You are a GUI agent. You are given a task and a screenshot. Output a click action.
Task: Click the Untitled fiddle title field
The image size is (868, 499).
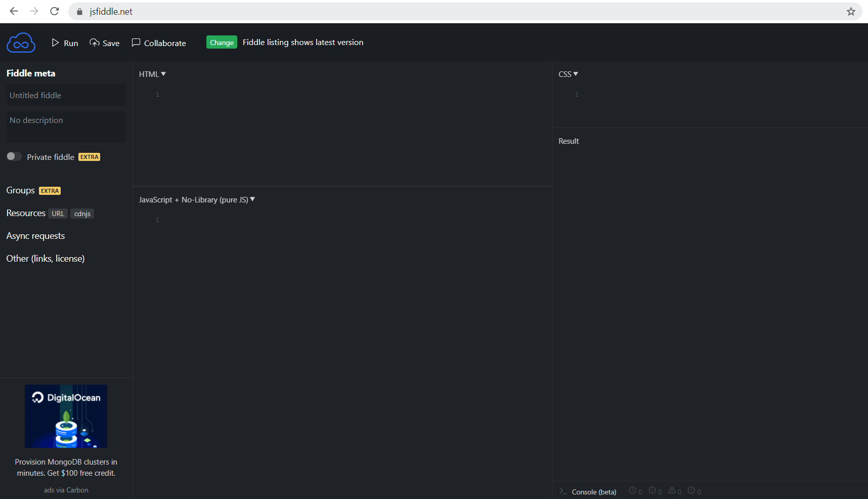point(66,95)
